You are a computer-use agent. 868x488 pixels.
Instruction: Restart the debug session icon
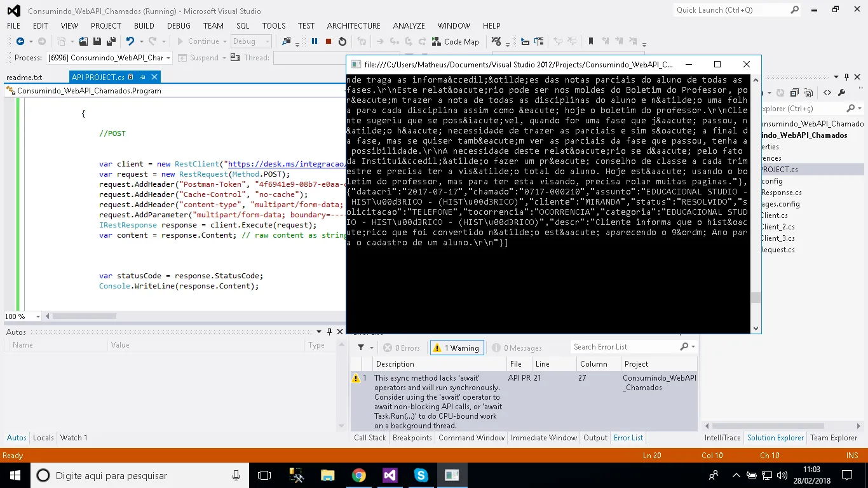[342, 41]
